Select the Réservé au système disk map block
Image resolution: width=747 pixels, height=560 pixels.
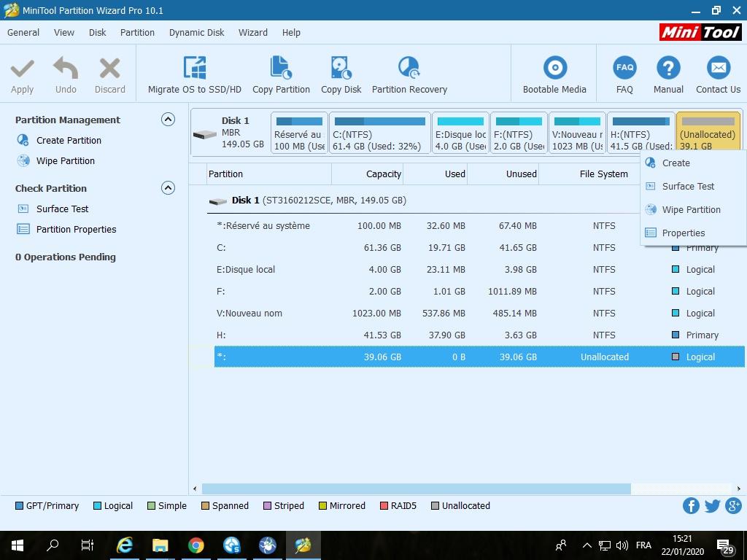[300, 133]
